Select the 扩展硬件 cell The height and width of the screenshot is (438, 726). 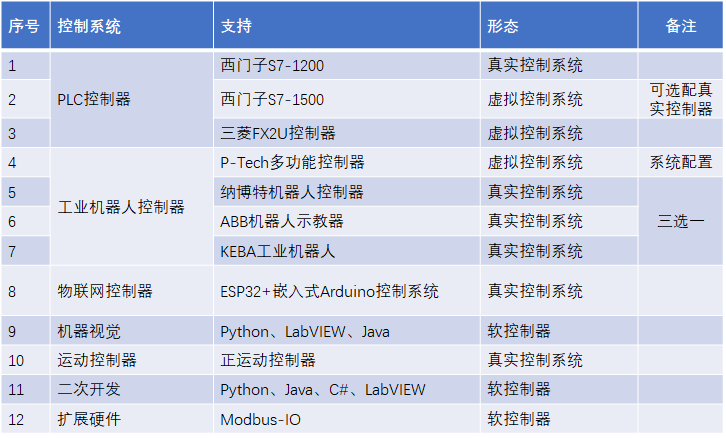click(132, 419)
